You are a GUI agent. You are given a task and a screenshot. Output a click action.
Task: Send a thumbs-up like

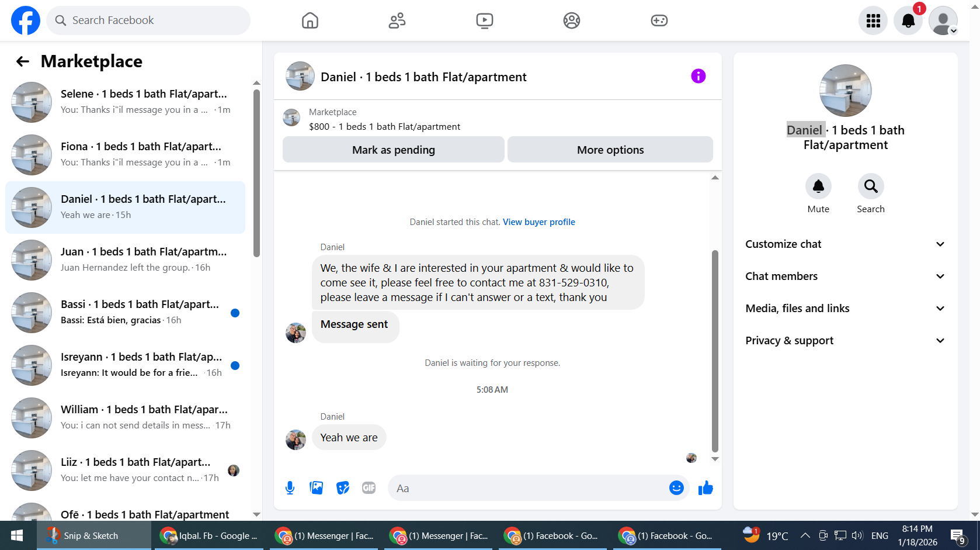pos(706,488)
